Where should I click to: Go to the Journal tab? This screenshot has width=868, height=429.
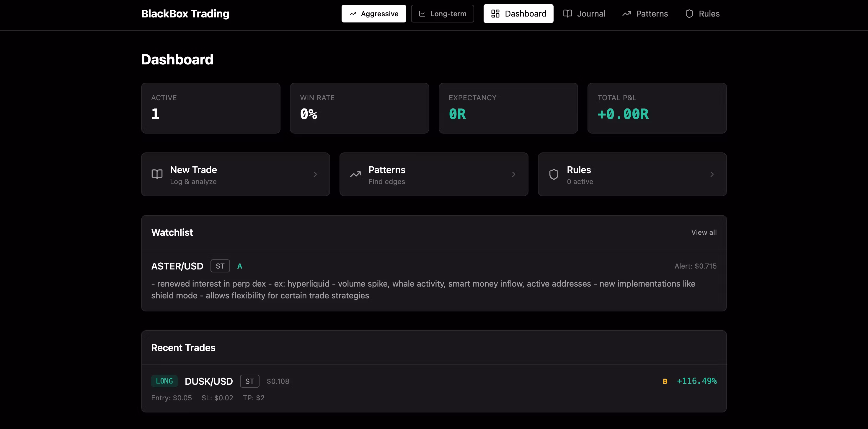coord(584,14)
